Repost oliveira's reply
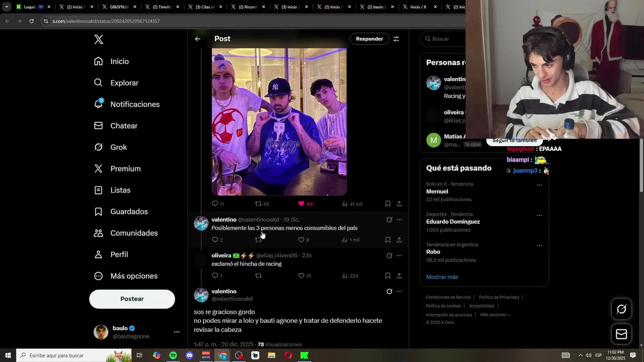Screen dimensions: 644x362 point(258,276)
